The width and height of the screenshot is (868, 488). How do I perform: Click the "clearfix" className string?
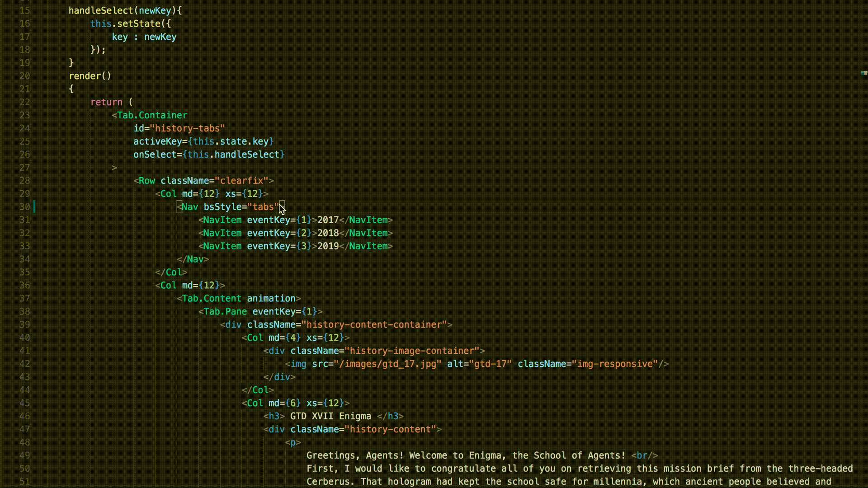(241, 181)
